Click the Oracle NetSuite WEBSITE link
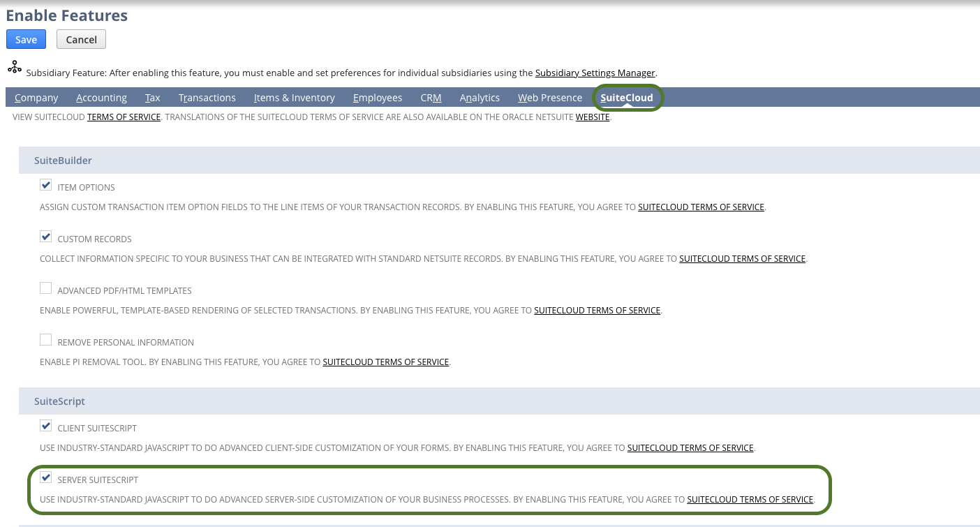980x527 pixels. click(x=593, y=117)
